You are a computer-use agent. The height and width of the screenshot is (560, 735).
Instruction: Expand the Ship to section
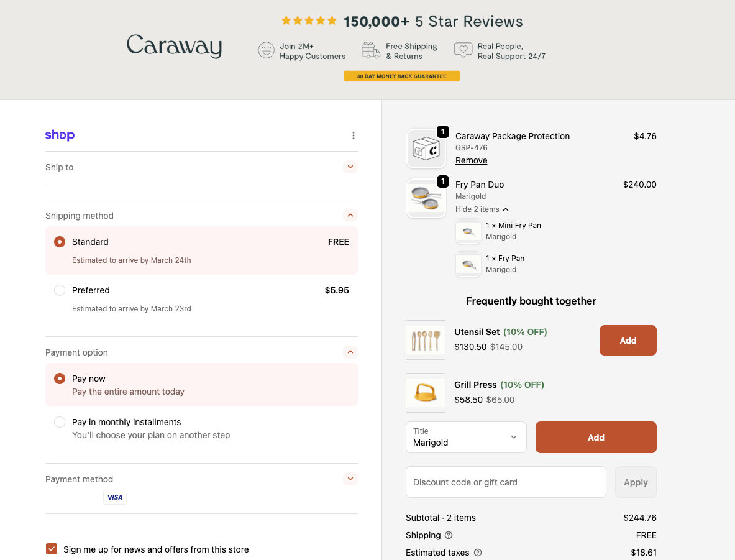(350, 167)
